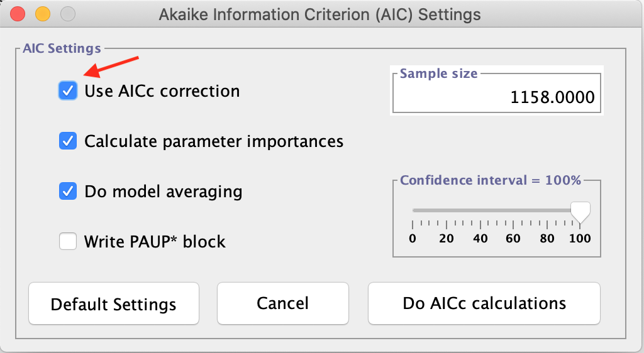
Task: Close the AIC Settings window (red button)
Action: [18, 13]
